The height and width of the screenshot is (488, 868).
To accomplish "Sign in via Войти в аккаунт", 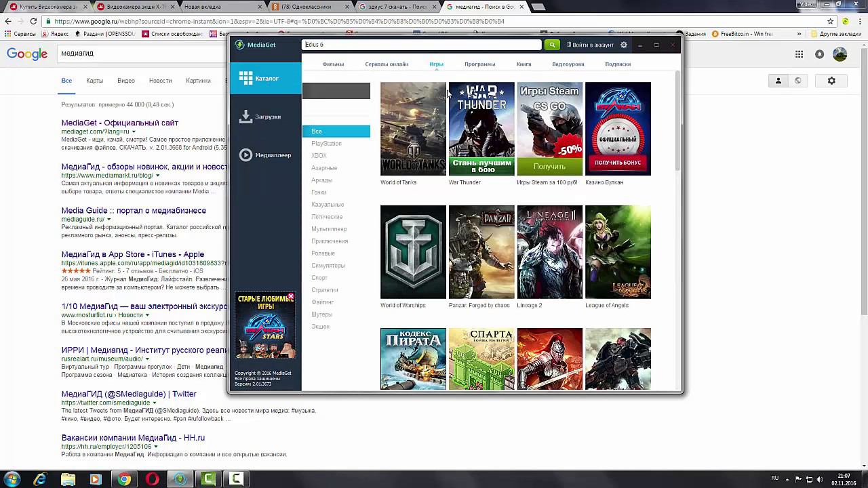I will tap(590, 45).
